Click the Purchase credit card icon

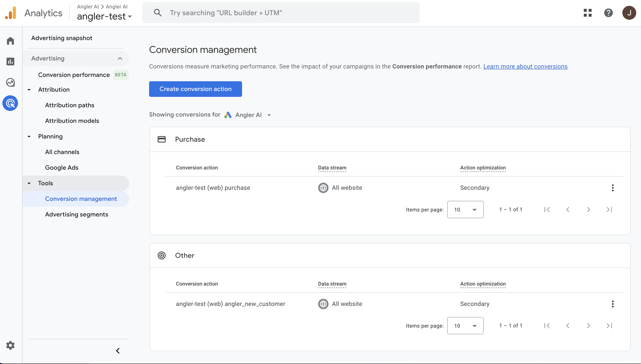(x=161, y=139)
